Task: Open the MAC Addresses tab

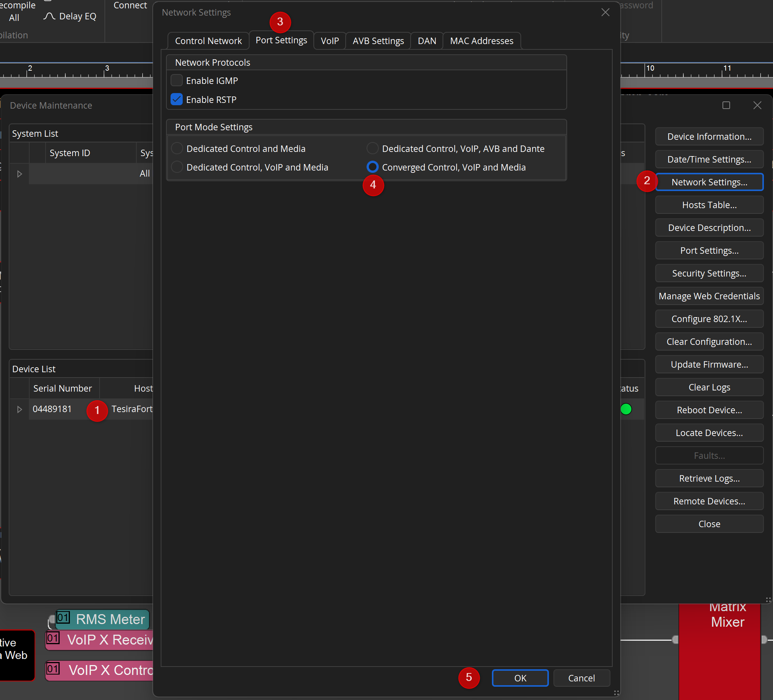Action: tap(482, 41)
